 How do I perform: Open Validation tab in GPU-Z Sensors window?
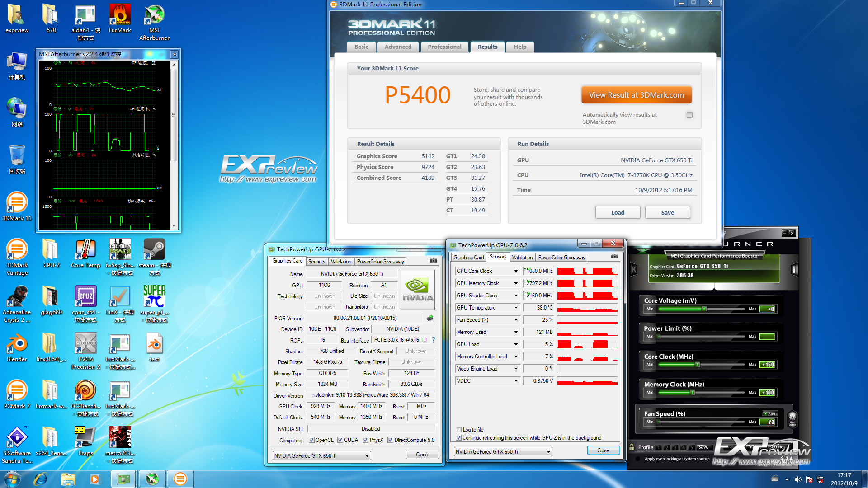click(x=522, y=258)
